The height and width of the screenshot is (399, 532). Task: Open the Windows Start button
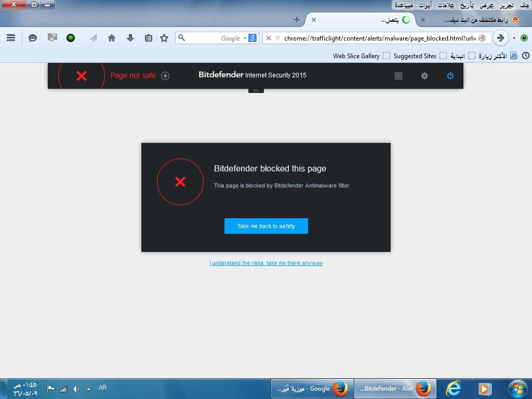pyautogui.click(x=518, y=389)
